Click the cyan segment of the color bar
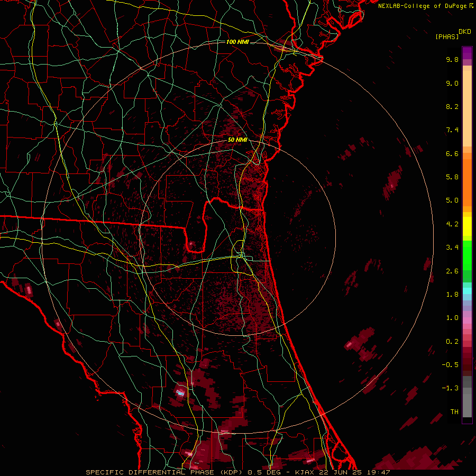 (x=467, y=291)
